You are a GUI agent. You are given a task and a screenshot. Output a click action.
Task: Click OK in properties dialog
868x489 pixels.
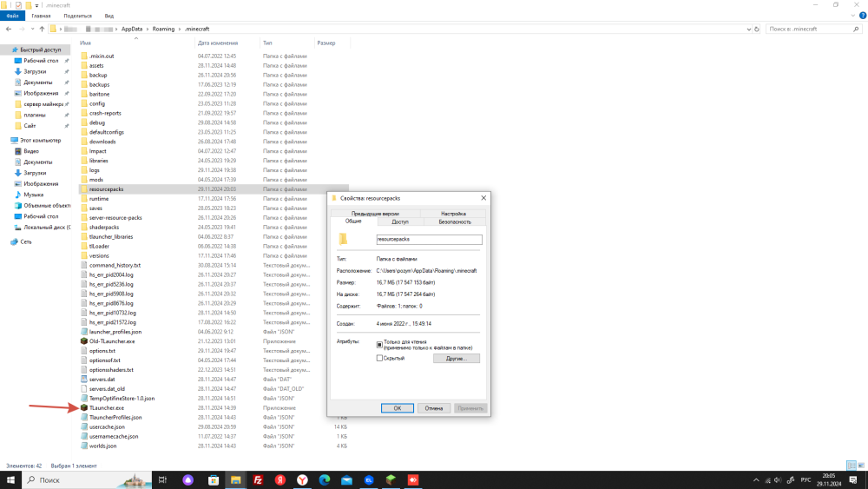397,408
